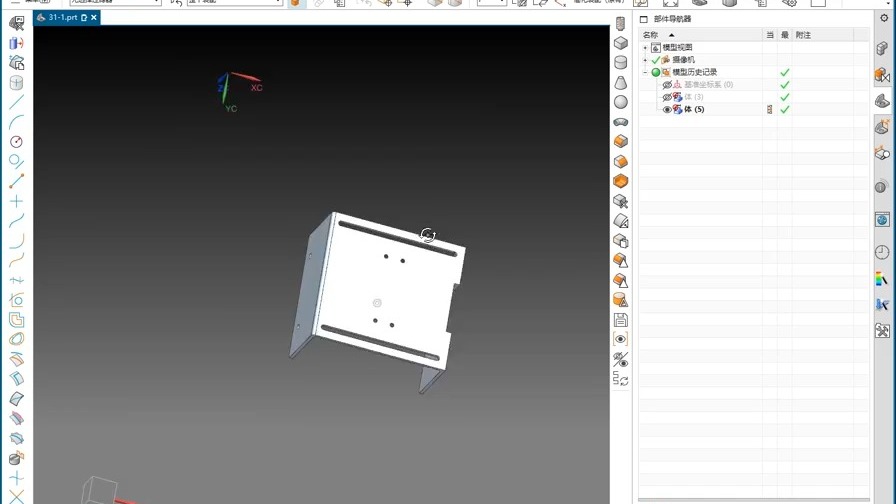Show the 基准坐标系 (0) datum via eye icon

click(667, 85)
